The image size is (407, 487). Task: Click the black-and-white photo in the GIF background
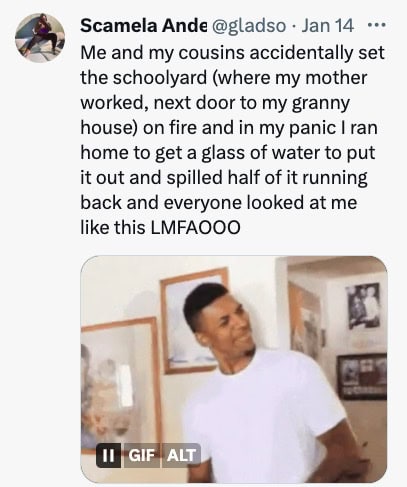pos(363,306)
